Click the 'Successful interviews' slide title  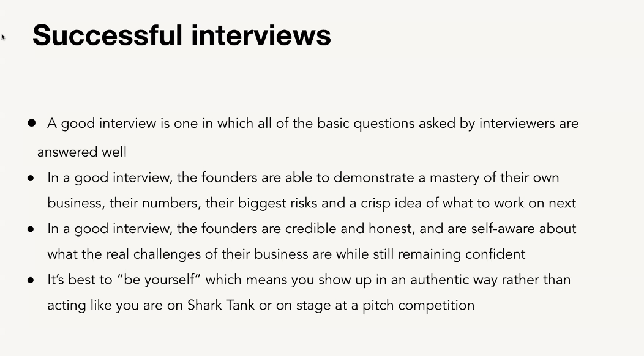(x=182, y=35)
